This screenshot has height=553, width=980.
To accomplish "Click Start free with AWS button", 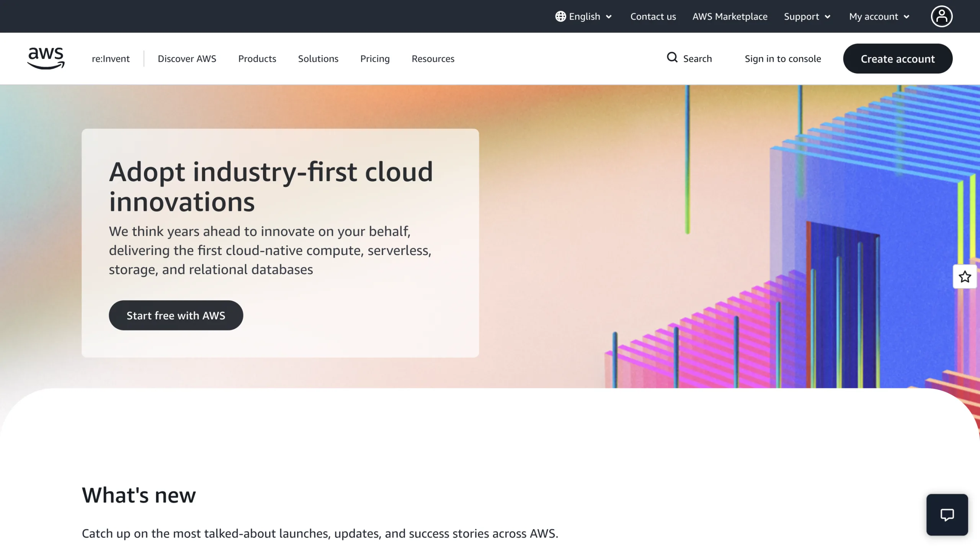I will [176, 315].
